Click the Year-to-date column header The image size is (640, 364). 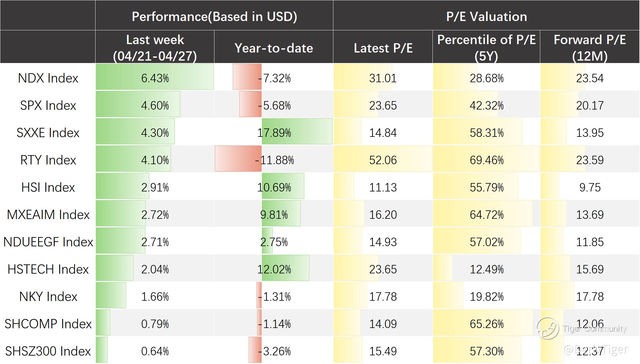274,48
